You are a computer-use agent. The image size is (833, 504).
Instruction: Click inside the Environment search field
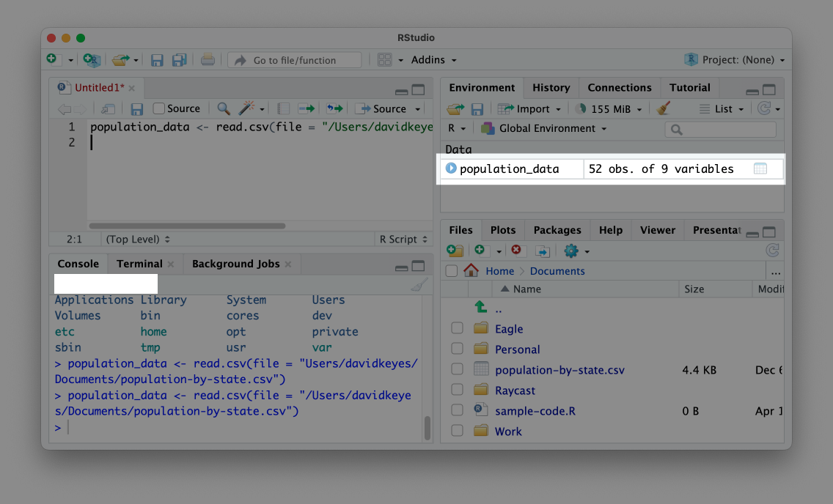point(720,128)
